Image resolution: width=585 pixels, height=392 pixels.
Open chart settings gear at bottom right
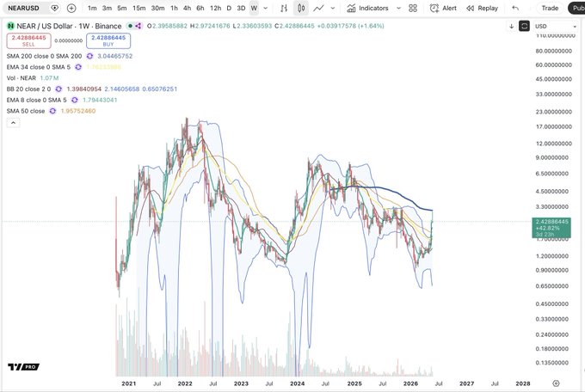(x=556, y=383)
